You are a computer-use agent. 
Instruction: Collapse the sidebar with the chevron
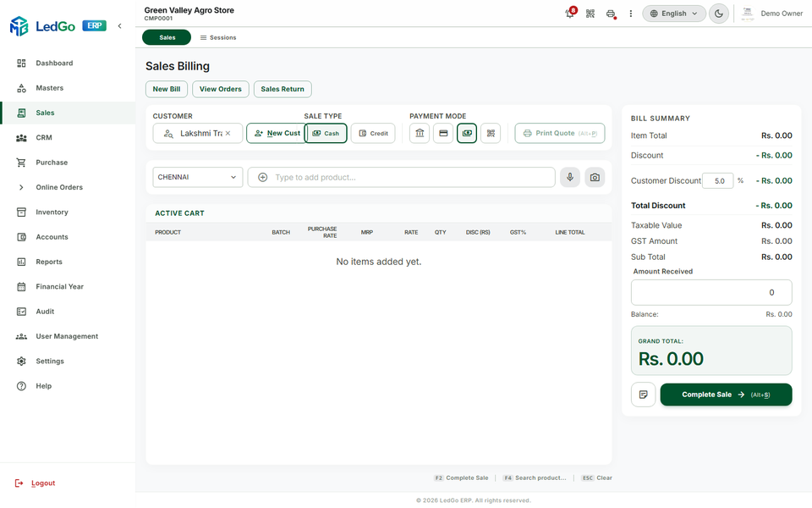(x=119, y=26)
